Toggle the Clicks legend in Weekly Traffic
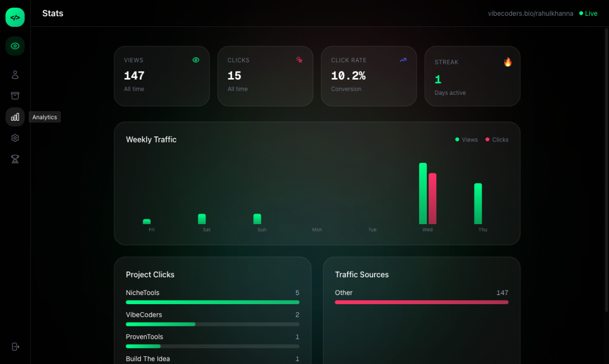 click(496, 139)
